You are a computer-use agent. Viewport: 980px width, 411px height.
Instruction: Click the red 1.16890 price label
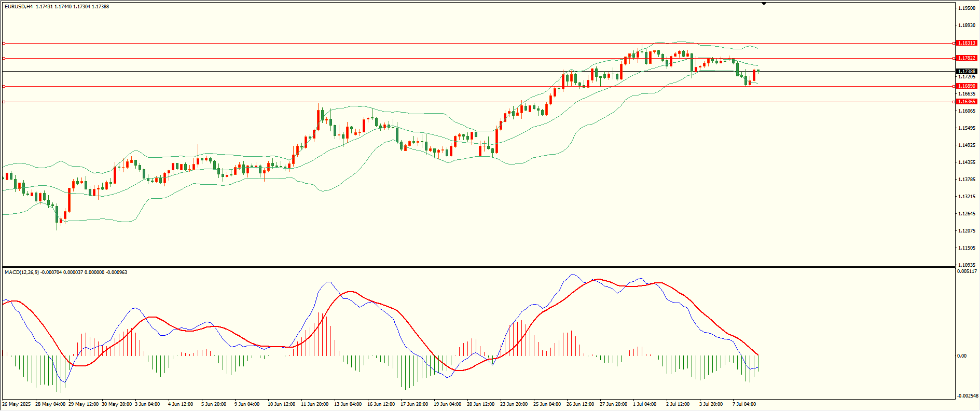coord(967,86)
